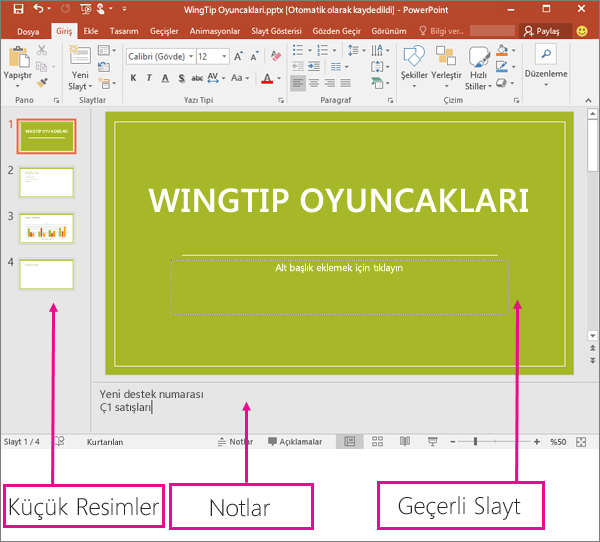Open the Şekiller shapes gallery

(x=414, y=65)
